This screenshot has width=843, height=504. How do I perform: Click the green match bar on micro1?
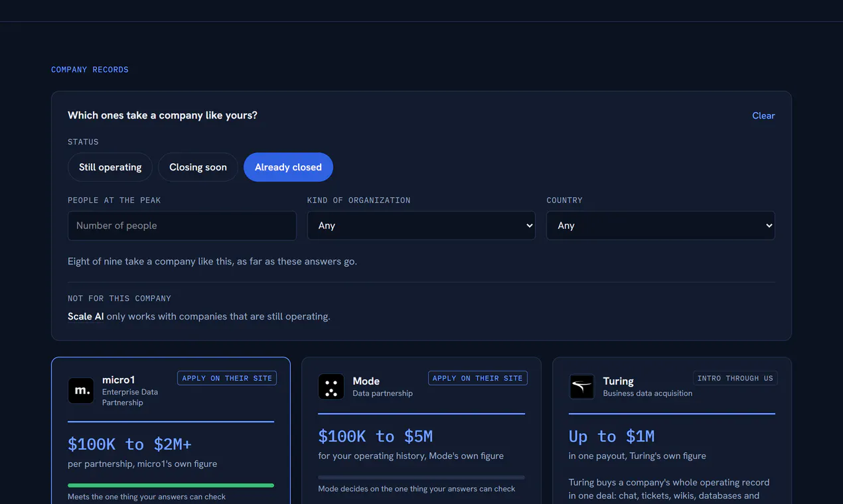point(171,485)
